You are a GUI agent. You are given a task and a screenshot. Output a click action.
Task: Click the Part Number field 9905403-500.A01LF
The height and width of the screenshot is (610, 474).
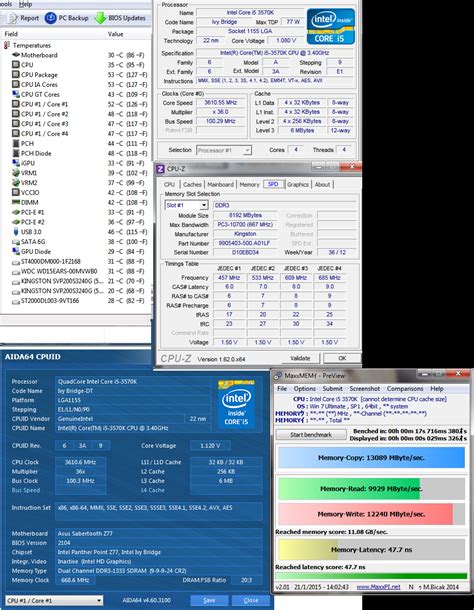click(245, 243)
